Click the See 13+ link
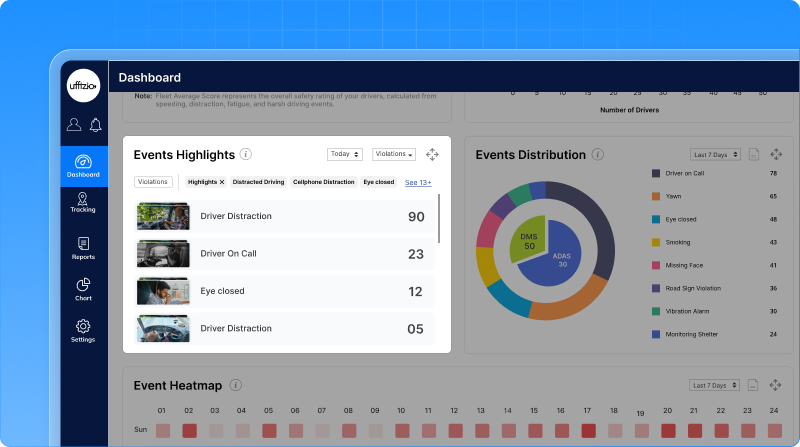The height and width of the screenshot is (447, 800). point(418,183)
